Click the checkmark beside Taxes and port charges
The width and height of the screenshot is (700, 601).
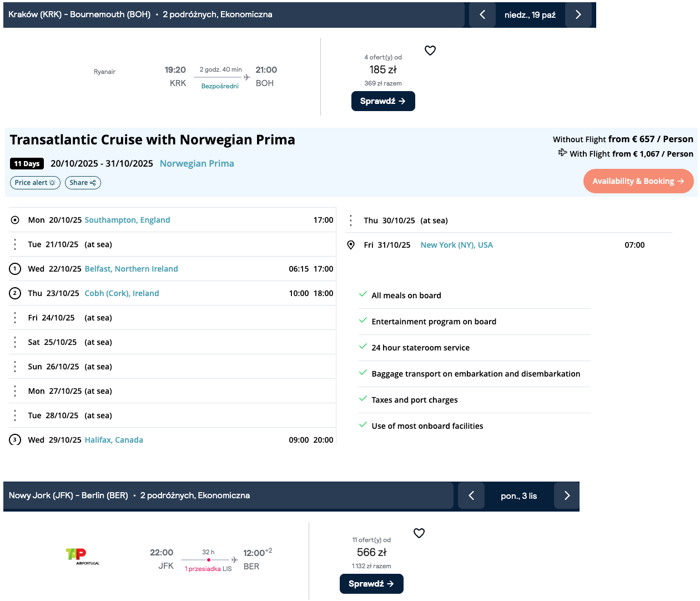pos(363,399)
